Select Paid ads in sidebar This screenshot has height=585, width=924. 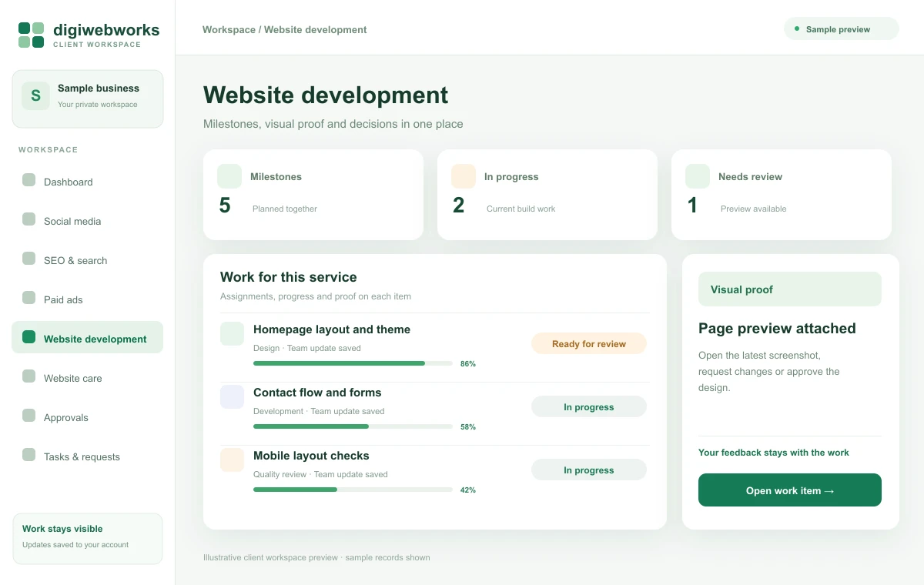click(87, 299)
